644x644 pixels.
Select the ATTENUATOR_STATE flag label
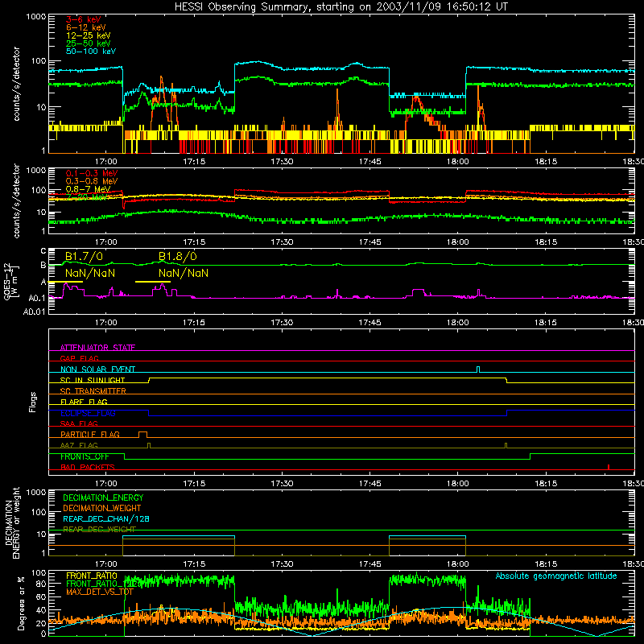click(97, 348)
